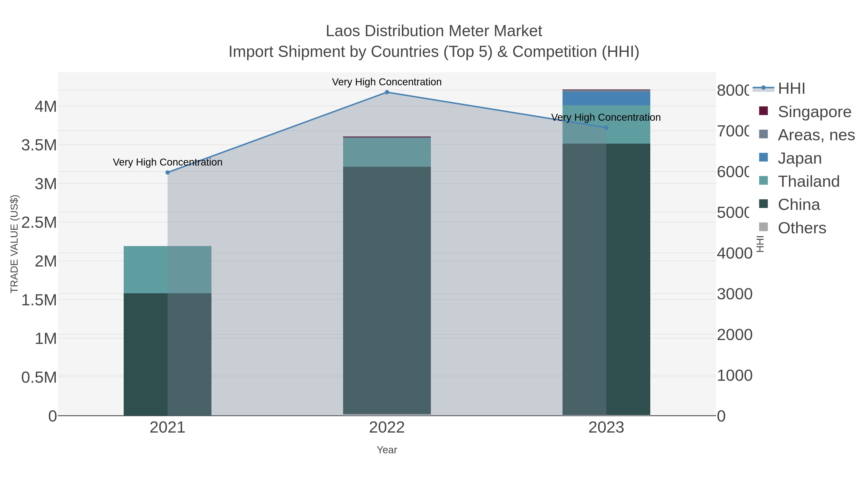
Task: Click the 3000 HHI axis tick
Action: (x=734, y=294)
